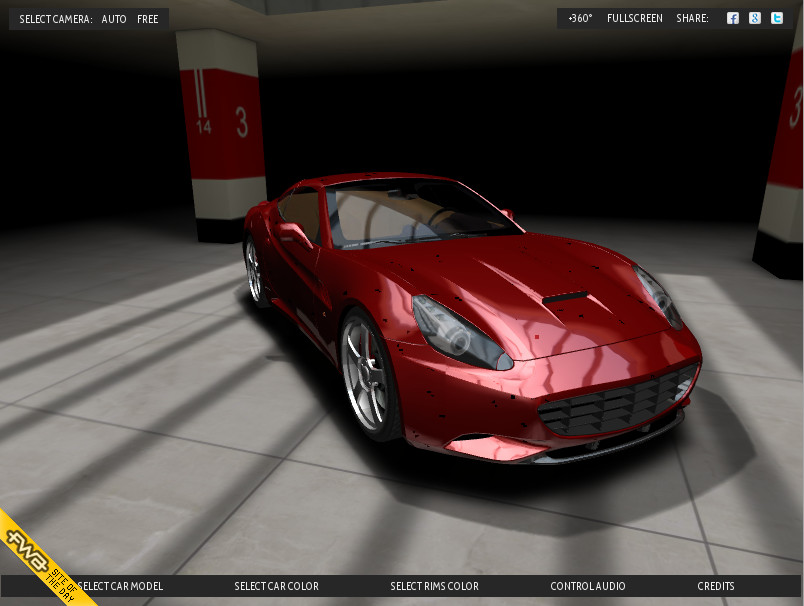804x606 pixels.
Task: Click the car's front wheel rim
Action: point(365,375)
